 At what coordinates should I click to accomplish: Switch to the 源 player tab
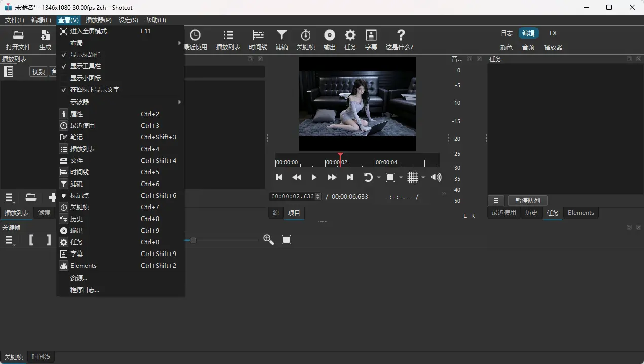point(276,213)
